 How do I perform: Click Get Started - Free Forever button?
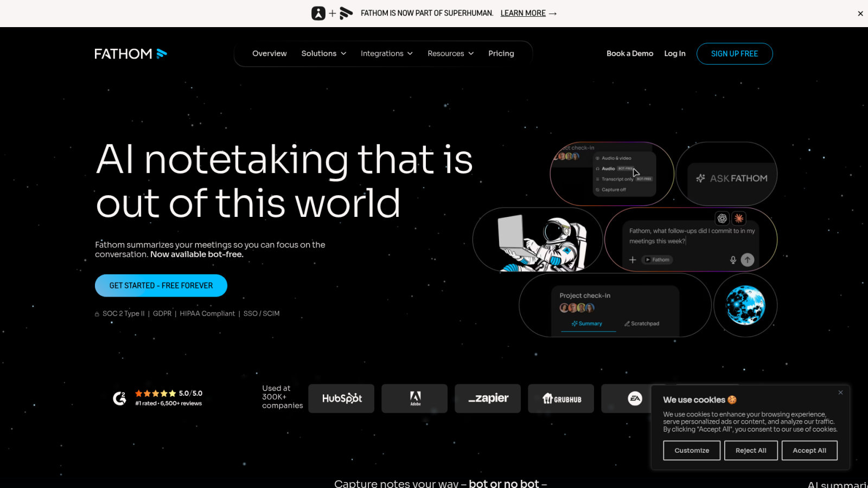pyautogui.click(x=161, y=286)
